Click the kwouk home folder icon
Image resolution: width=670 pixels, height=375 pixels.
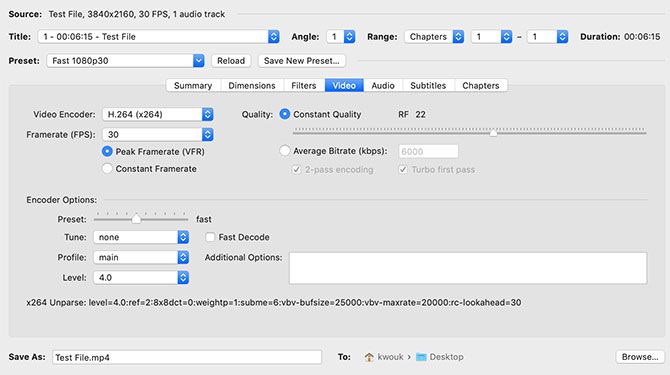pos(369,357)
